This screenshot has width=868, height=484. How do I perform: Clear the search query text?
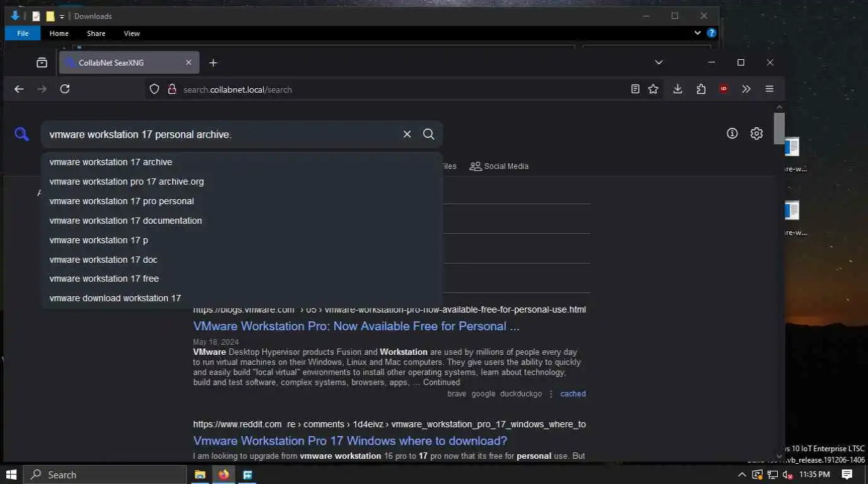(x=407, y=134)
